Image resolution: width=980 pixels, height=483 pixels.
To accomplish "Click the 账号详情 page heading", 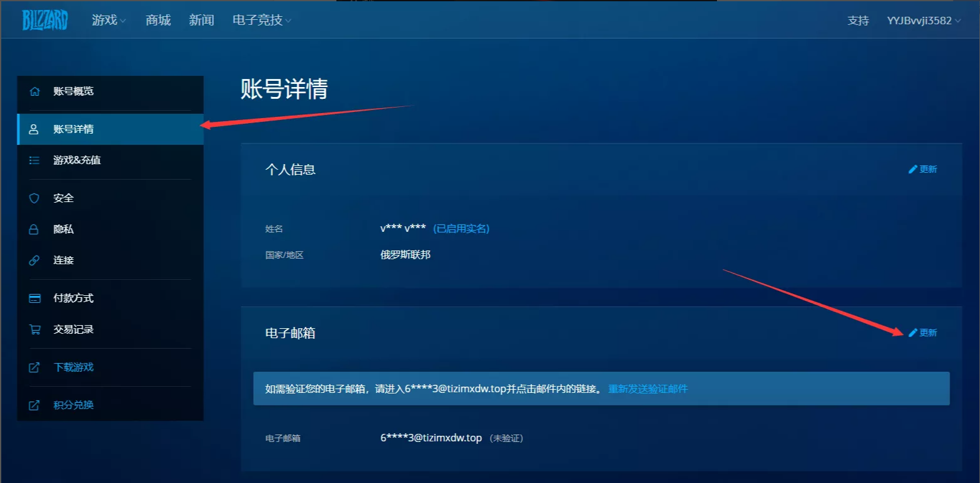I will coord(284,89).
